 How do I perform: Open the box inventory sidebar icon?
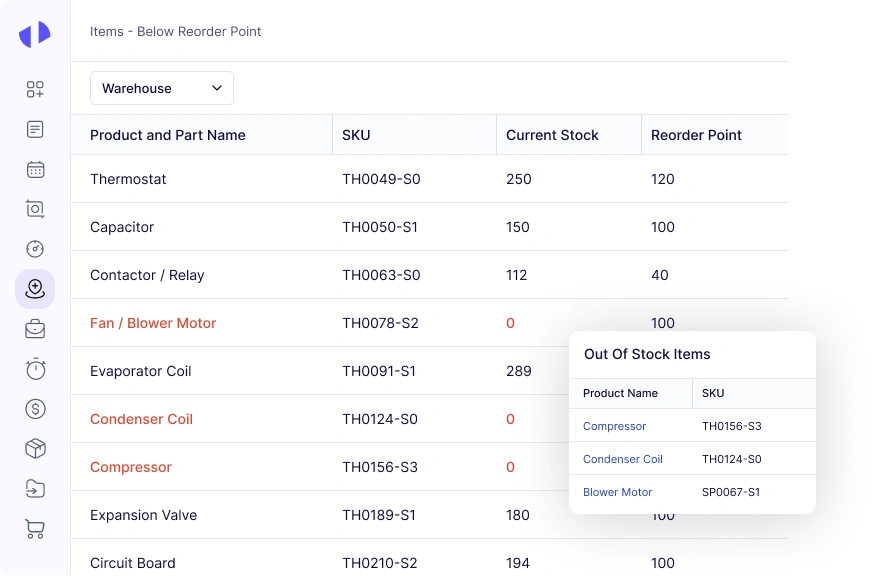pos(35,449)
